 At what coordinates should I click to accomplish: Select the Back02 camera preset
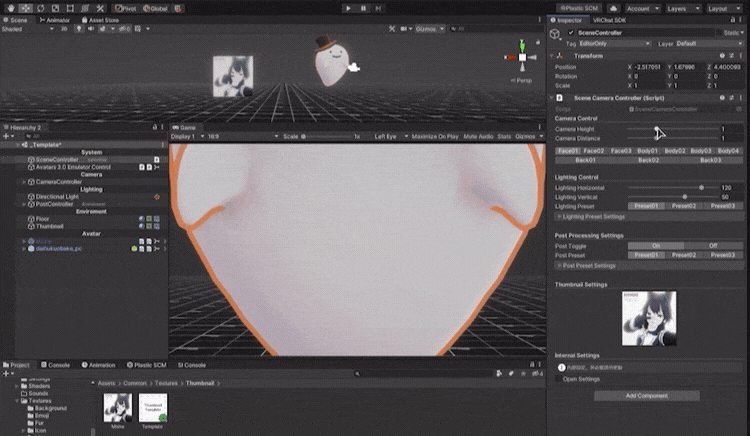click(x=649, y=160)
